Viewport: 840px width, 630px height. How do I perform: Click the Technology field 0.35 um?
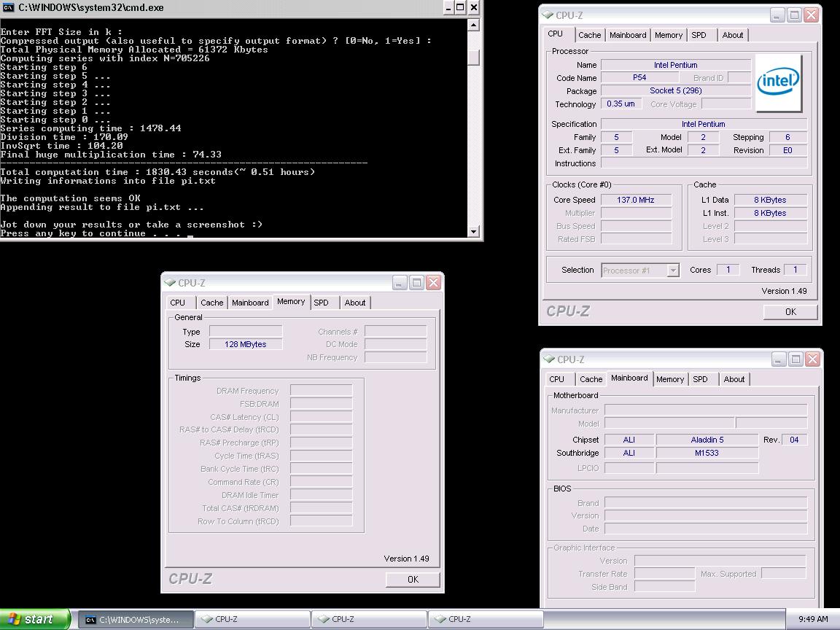click(621, 104)
